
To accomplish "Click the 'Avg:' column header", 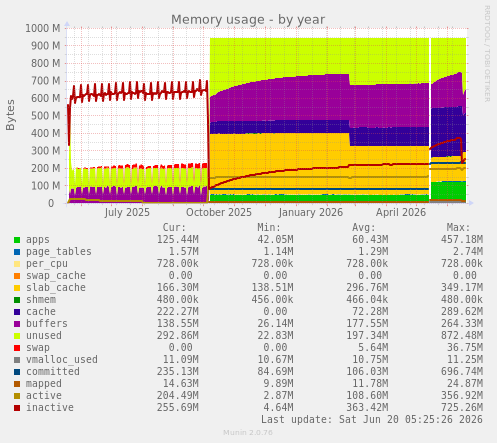I will point(364,228).
